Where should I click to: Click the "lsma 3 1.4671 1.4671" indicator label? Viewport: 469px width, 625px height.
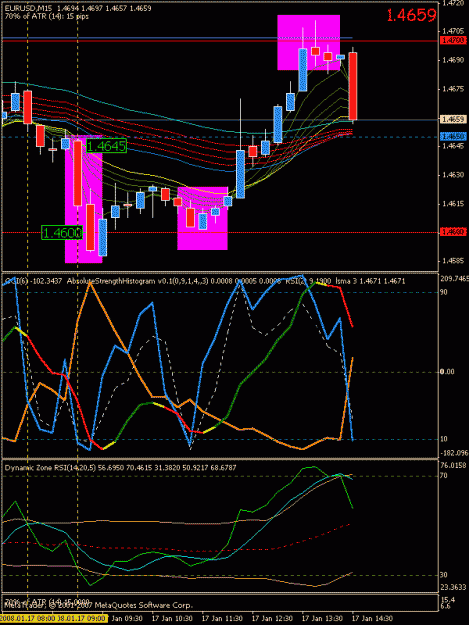click(x=370, y=281)
